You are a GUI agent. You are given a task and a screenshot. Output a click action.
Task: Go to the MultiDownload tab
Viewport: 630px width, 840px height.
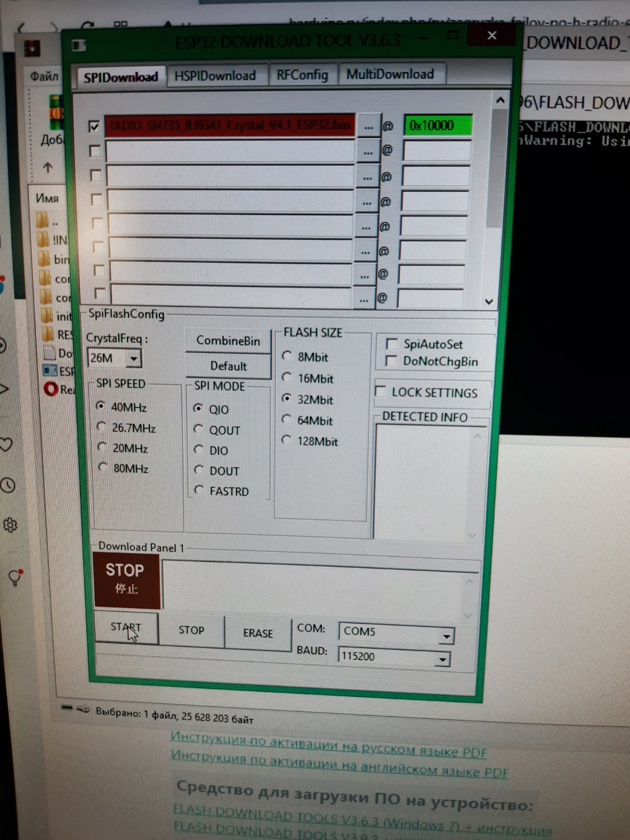point(391,74)
